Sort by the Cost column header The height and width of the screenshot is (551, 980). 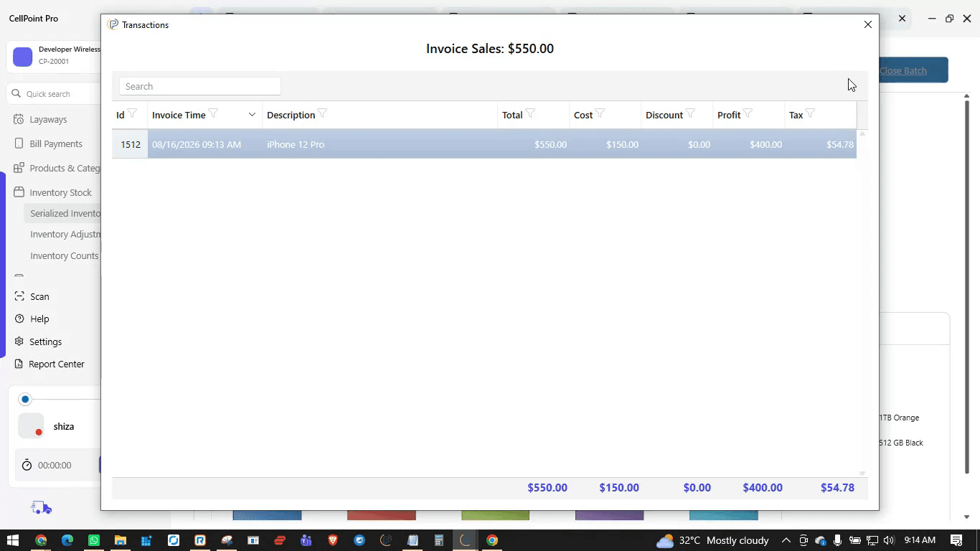[583, 115]
